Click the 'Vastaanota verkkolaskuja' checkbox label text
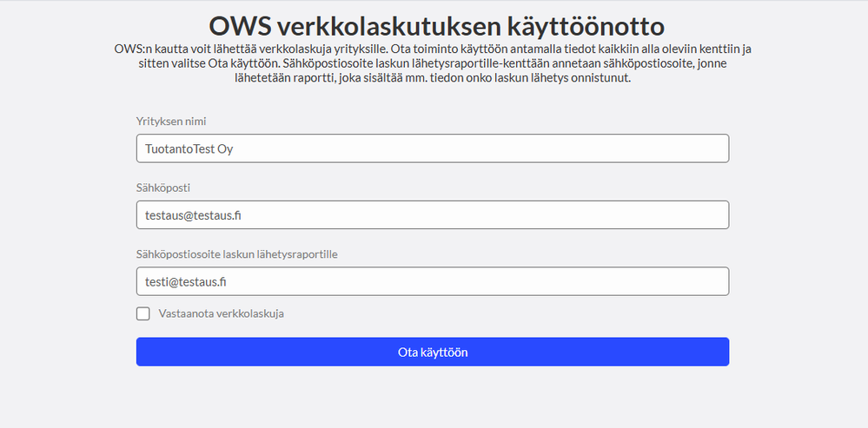The image size is (868, 428). tap(221, 313)
